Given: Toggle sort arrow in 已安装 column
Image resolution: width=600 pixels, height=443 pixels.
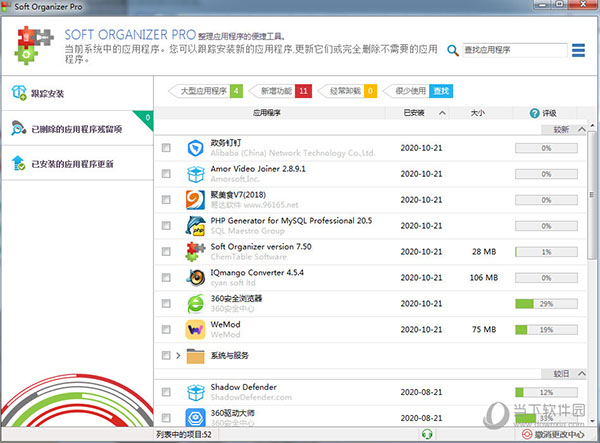Looking at the screenshot, I should pos(442,113).
